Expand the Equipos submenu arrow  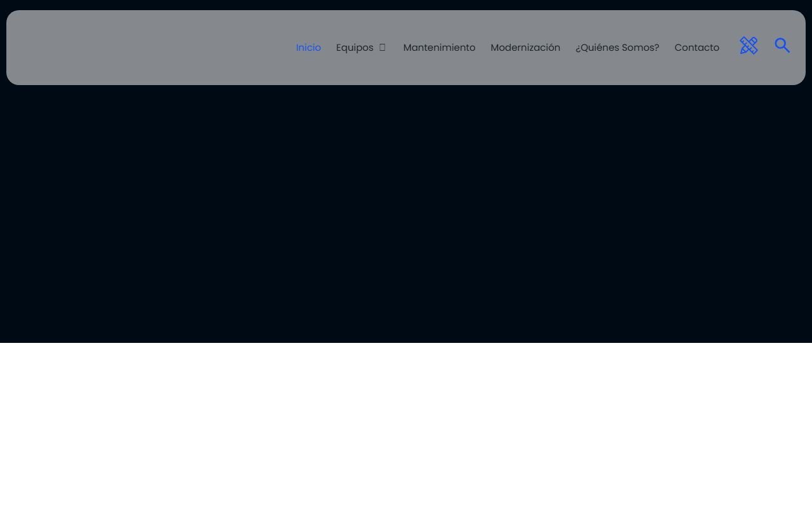click(382, 48)
